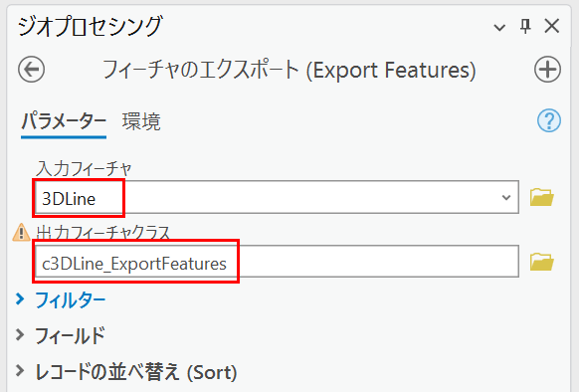The height and width of the screenshot is (392, 579).
Task: Switch to the 環境 tab
Action: tap(141, 121)
